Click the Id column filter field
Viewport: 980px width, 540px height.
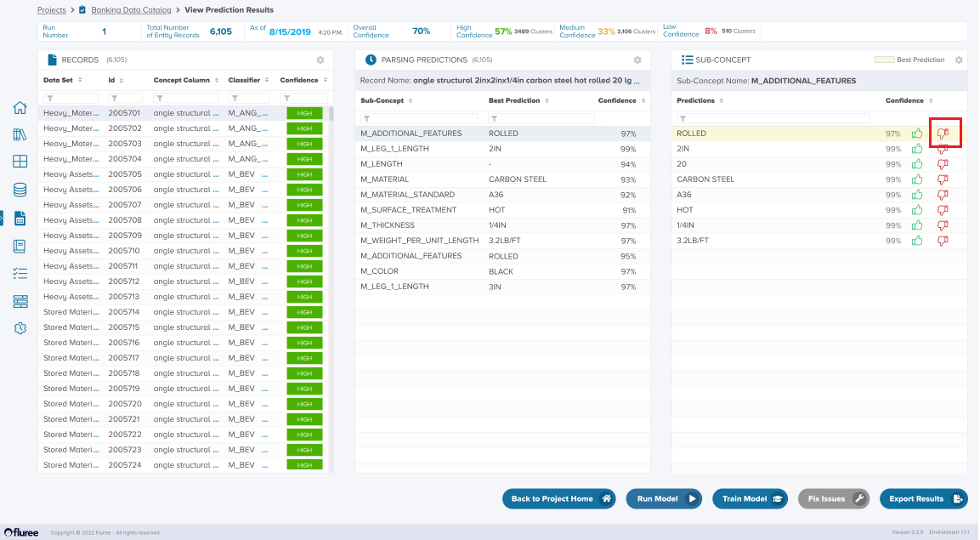[126, 99]
